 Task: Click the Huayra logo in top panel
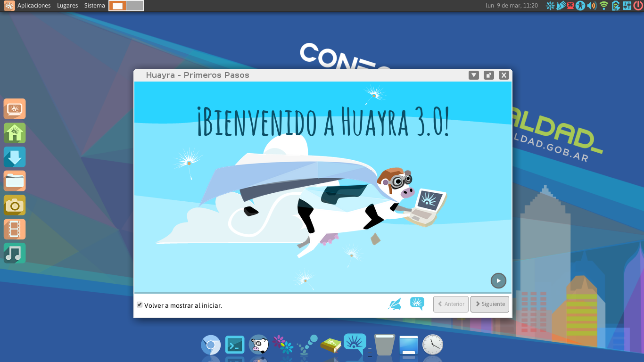click(9, 6)
